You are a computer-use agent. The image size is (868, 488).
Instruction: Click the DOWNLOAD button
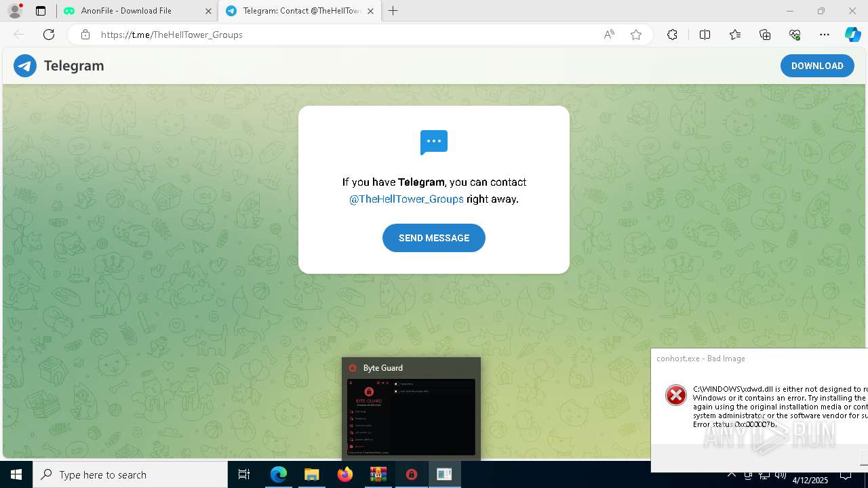pyautogui.click(x=817, y=66)
